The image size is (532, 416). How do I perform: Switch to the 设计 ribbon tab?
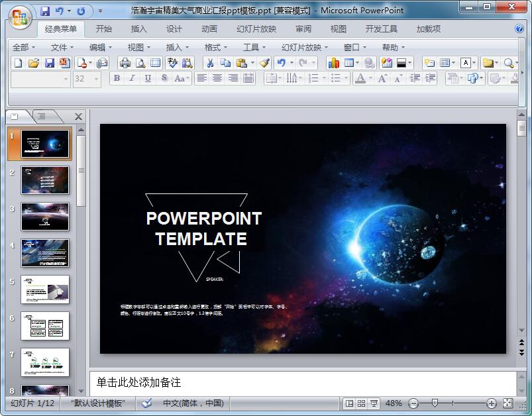tap(174, 29)
